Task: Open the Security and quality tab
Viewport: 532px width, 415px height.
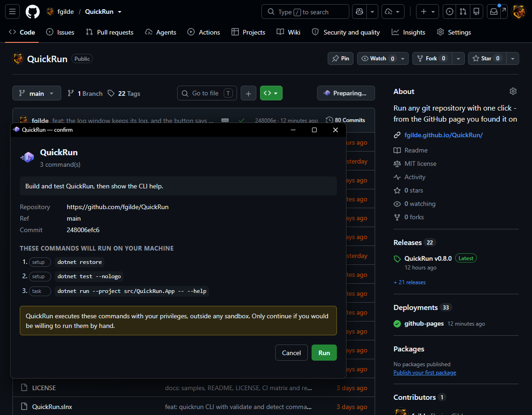Action: tap(346, 32)
